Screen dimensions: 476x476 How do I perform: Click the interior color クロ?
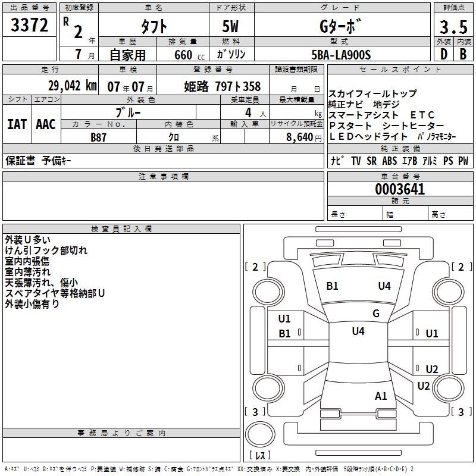(x=174, y=137)
